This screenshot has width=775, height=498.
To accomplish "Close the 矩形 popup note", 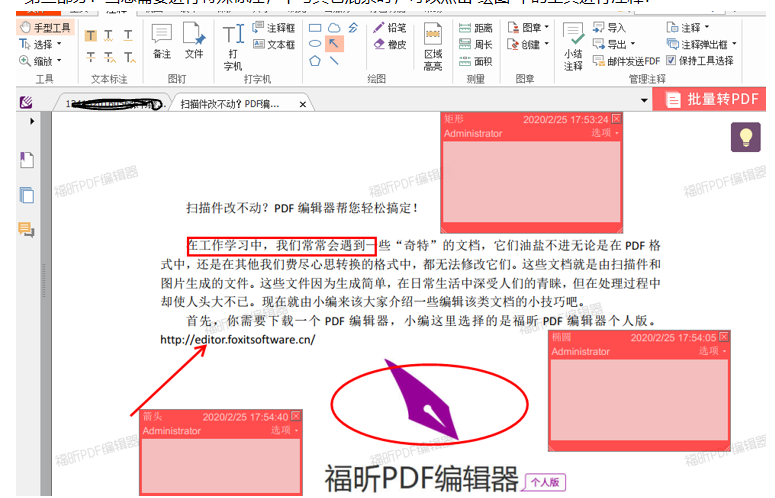I will (x=616, y=119).
